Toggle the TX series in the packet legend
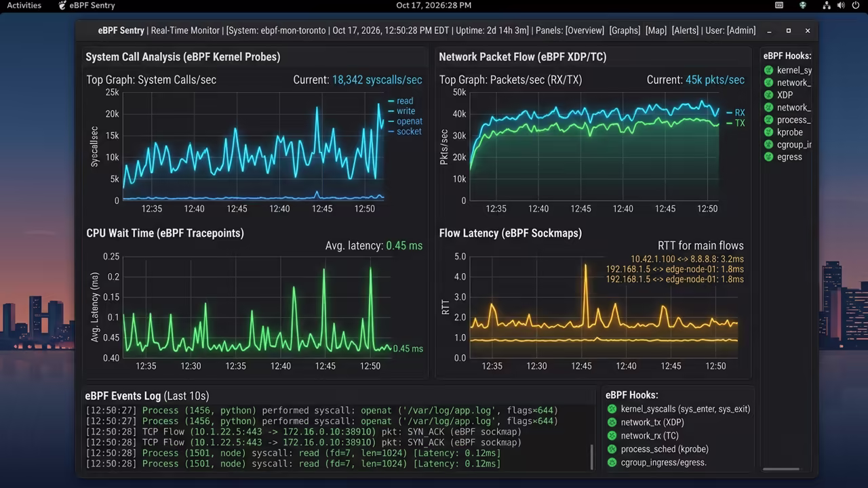 pyautogui.click(x=735, y=123)
